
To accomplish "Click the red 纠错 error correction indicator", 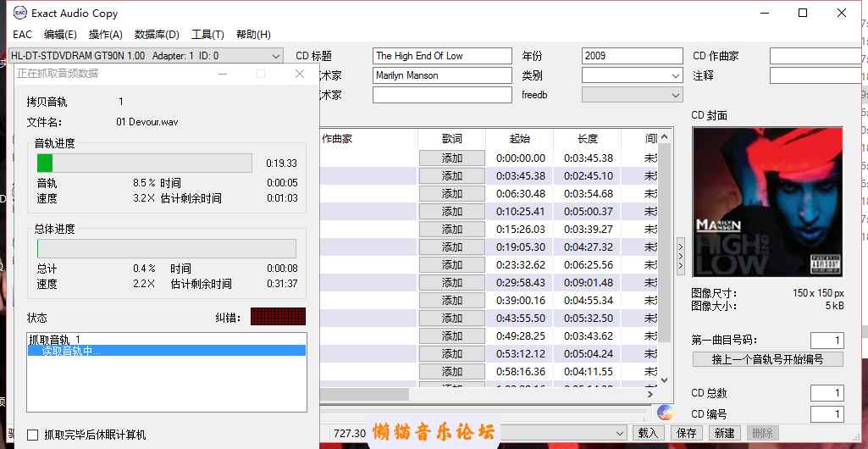I will click(278, 316).
